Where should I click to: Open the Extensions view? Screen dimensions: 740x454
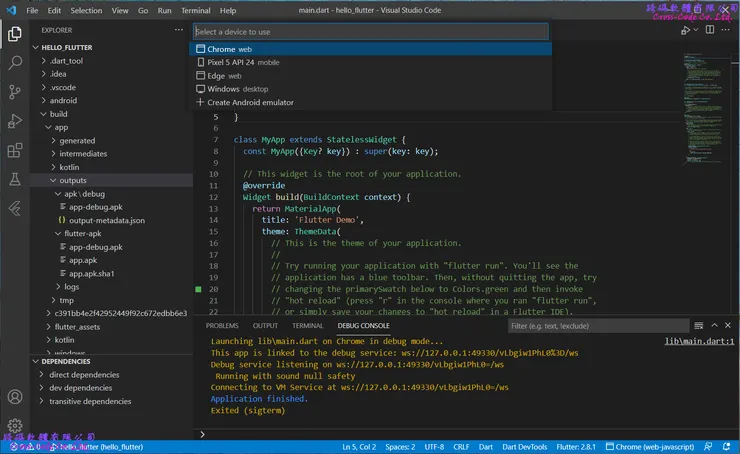pyautogui.click(x=15, y=150)
